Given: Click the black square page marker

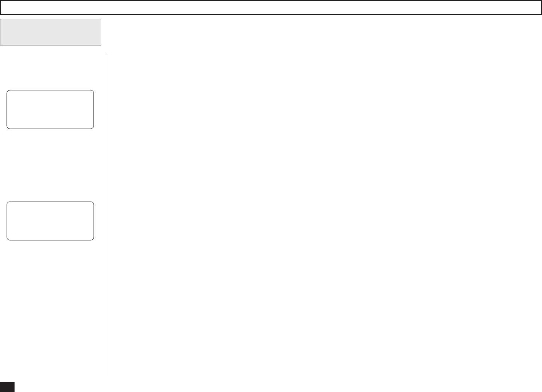Looking at the screenshot, I should (7, 387).
